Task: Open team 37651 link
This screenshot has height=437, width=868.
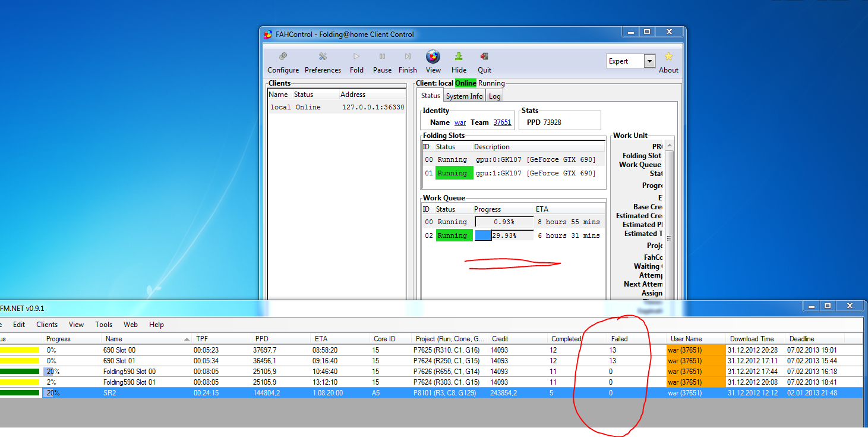Action: 502,122
